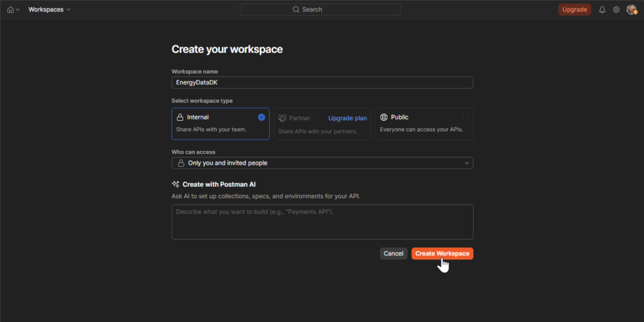Click the Postman AI sparkle icon
This screenshot has height=322, width=644.
tap(175, 184)
